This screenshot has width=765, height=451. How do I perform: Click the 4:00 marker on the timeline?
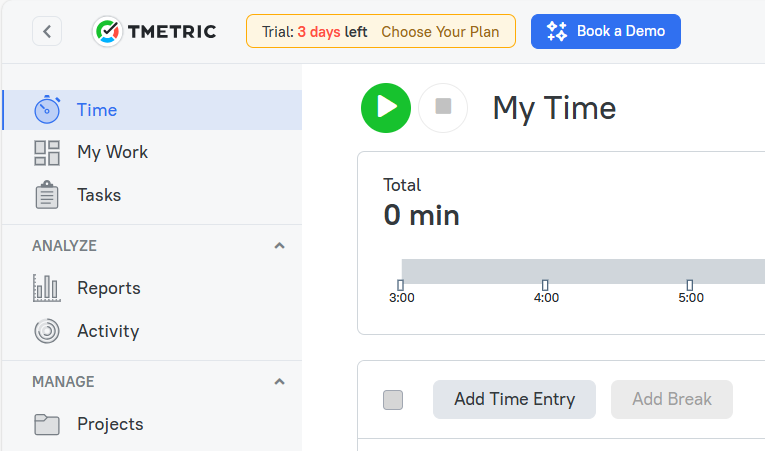pos(546,292)
